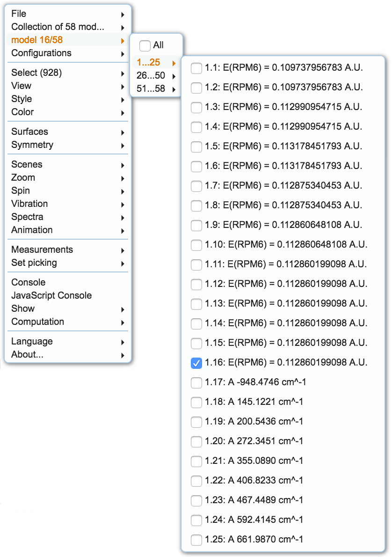The height and width of the screenshot is (557, 392).
Task: Select model 1.25 at 661.9870 cm^-1
Action: click(x=196, y=540)
